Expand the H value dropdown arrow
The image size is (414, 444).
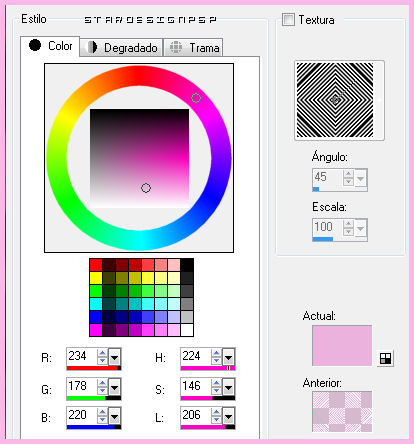(x=228, y=358)
